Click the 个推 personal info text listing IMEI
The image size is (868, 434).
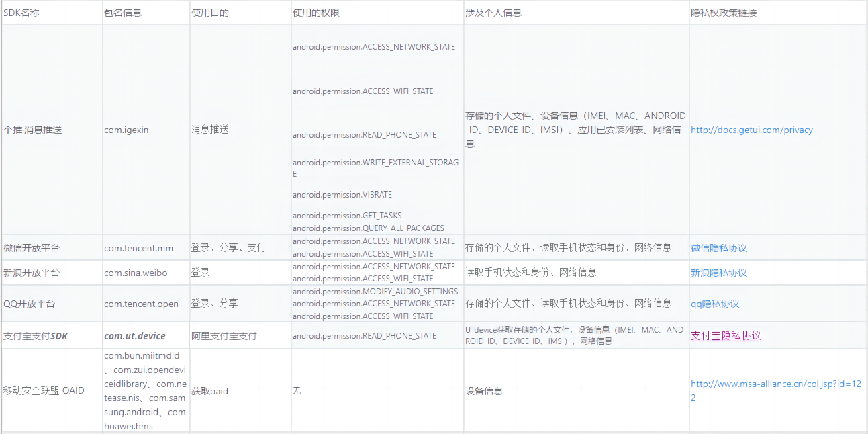pyautogui.click(x=575, y=130)
